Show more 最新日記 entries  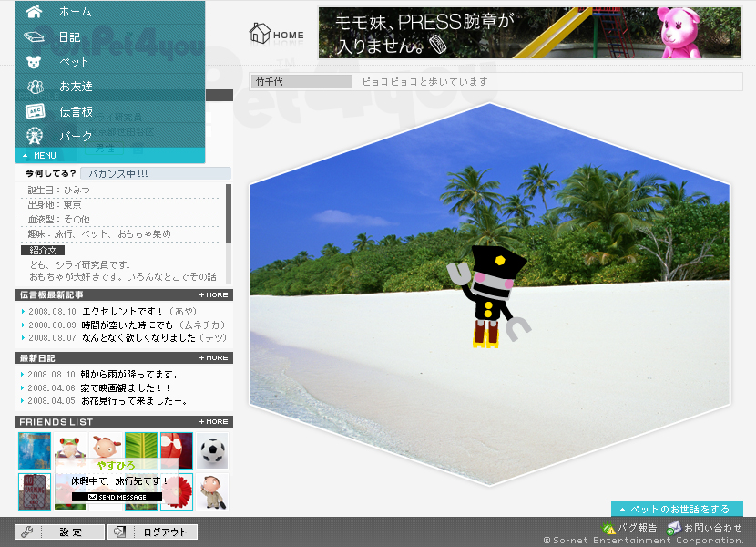(x=213, y=357)
